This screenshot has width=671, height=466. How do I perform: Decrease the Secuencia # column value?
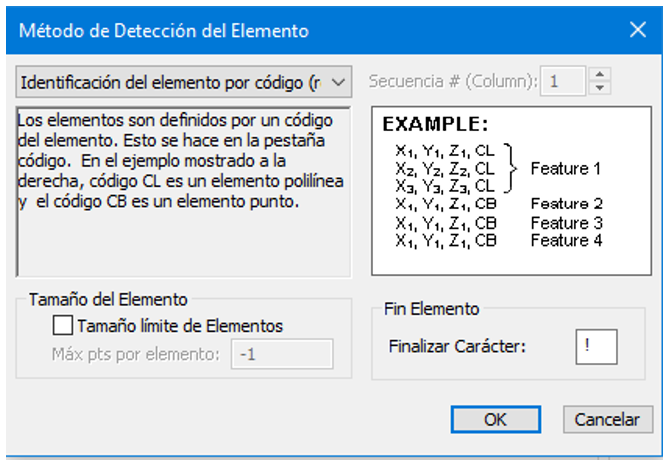click(599, 87)
